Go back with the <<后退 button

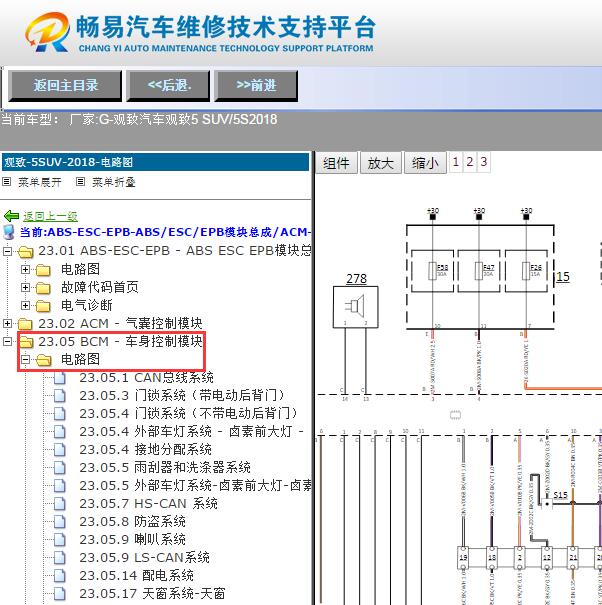pos(169,86)
